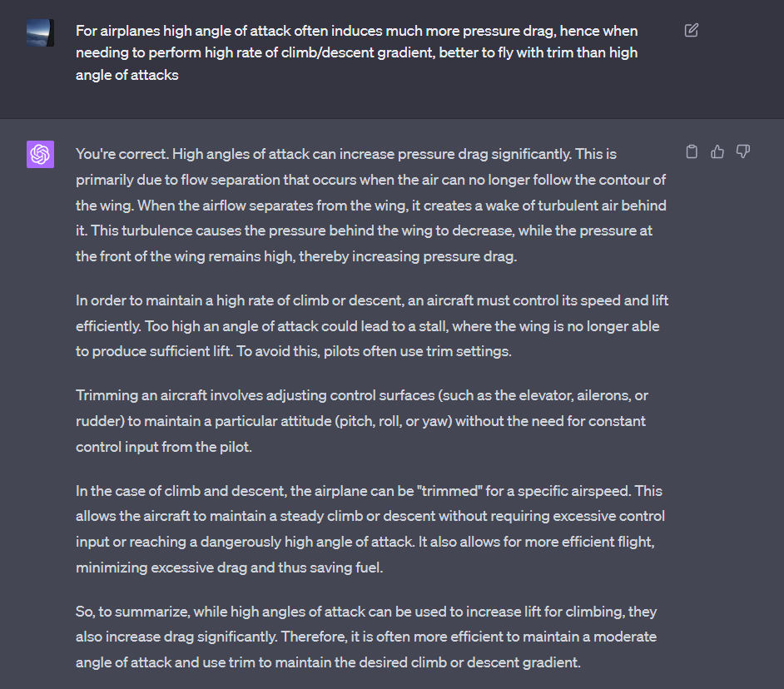The image size is (784, 689).
Task: Give the response a thumbs down
Action: [x=743, y=151]
